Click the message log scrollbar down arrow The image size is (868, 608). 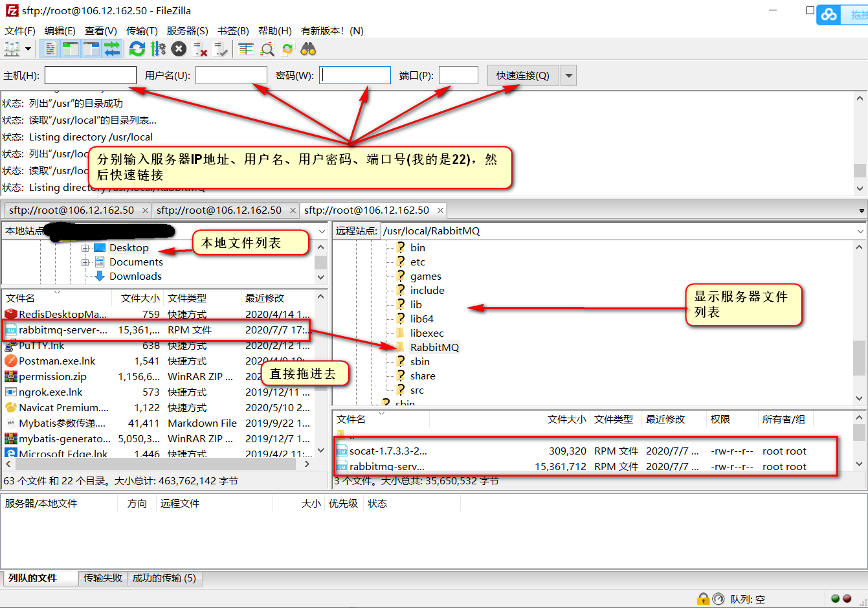click(x=860, y=188)
